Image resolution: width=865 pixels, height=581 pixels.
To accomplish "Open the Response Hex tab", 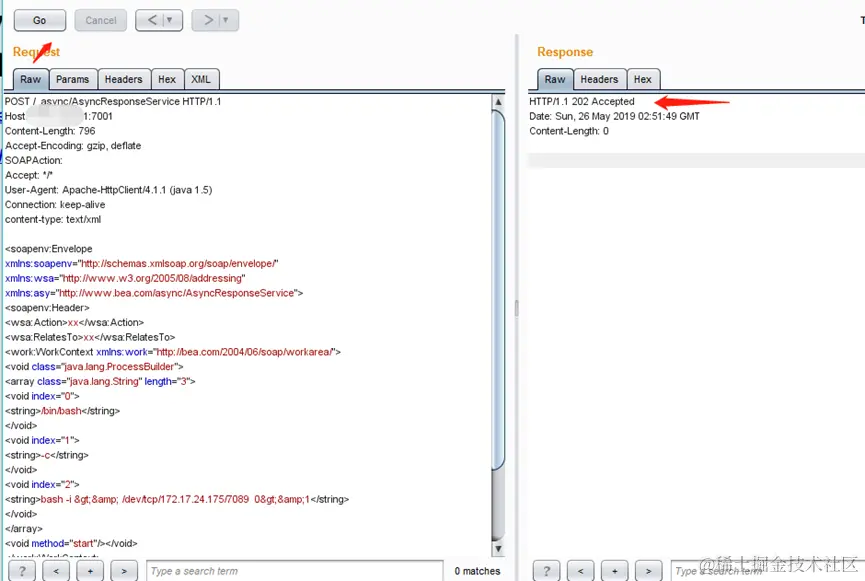I will [643, 79].
